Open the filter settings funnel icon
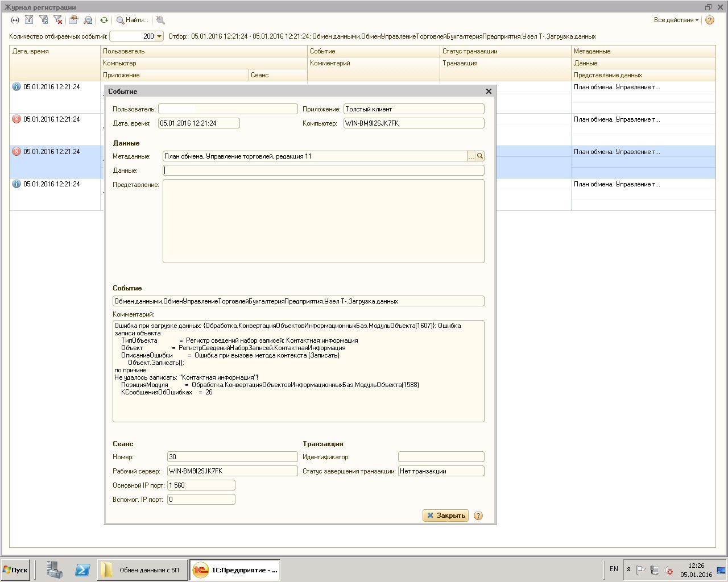Viewport: 728px width, 582px height. pyautogui.click(x=29, y=20)
